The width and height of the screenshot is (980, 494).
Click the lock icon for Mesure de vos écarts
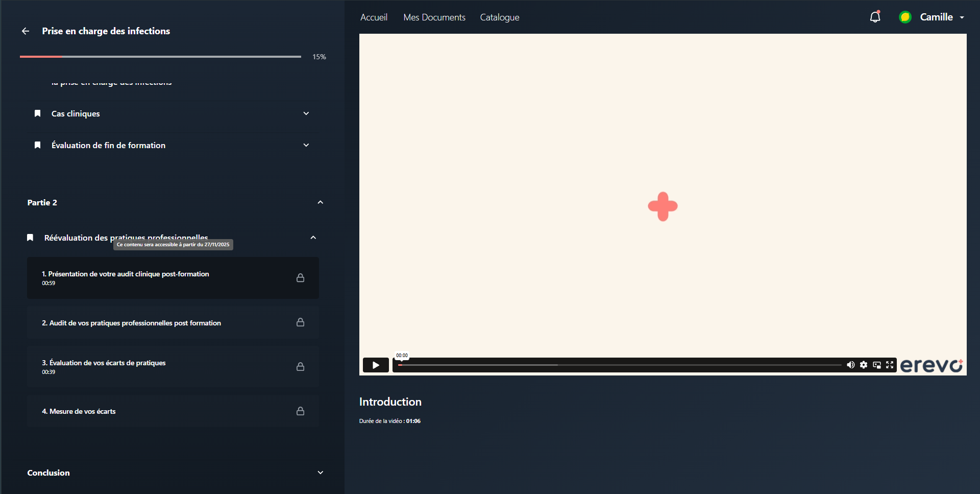point(301,411)
